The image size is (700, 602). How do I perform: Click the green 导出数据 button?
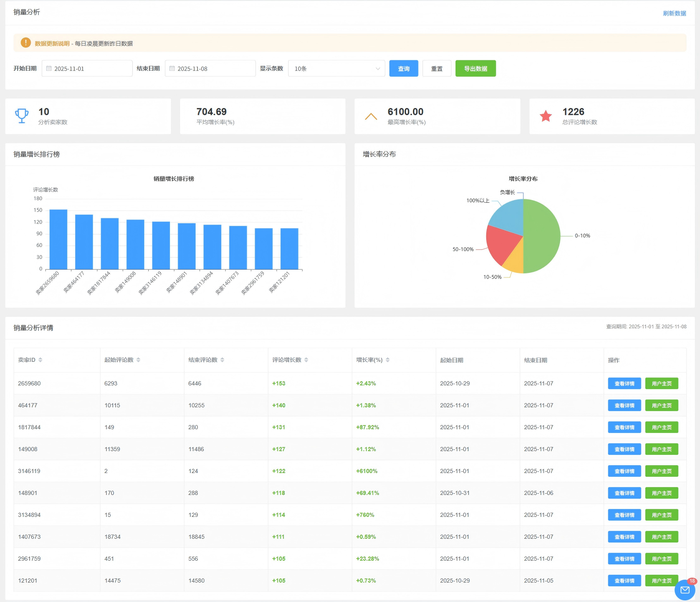475,69
